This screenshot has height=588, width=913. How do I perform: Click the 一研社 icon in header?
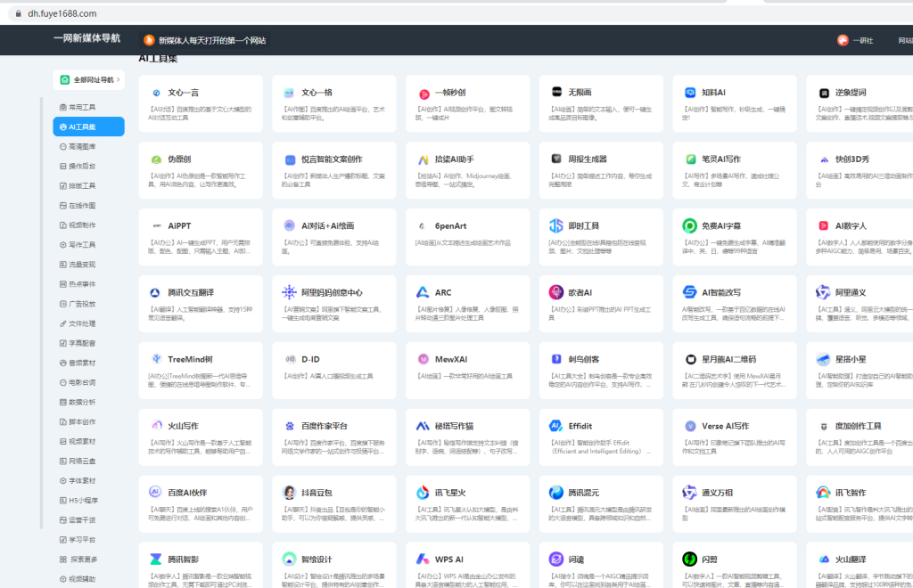(843, 40)
